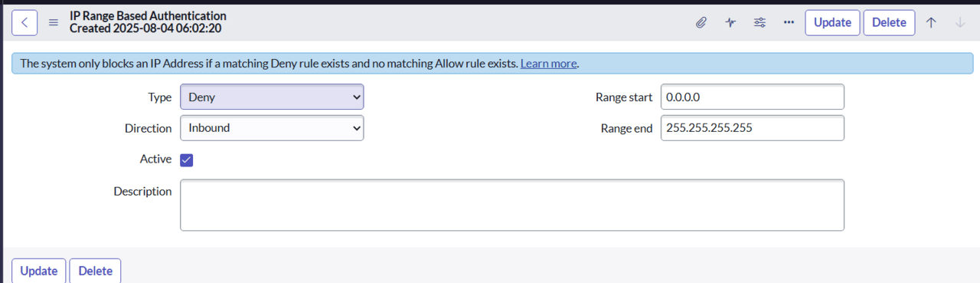Viewport: 980px width, 283px height.
Task: Click inside the Description text area
Action: (512, 205)
